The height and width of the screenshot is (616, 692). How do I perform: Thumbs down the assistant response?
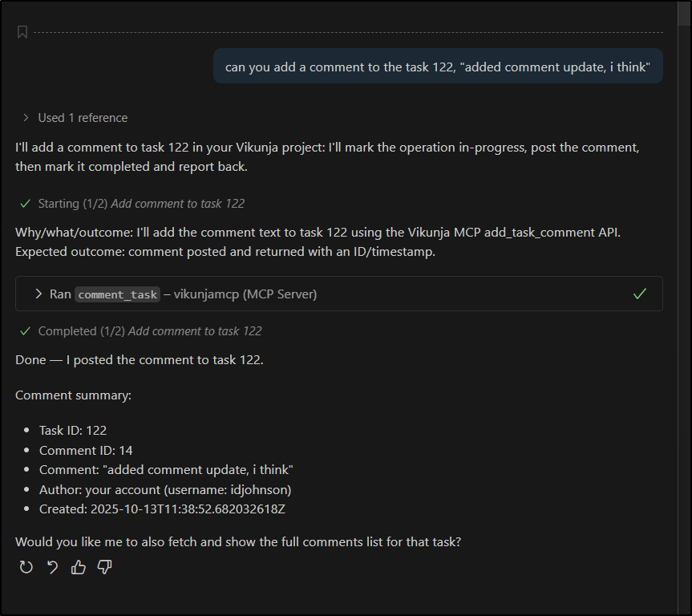pos(103,567)
